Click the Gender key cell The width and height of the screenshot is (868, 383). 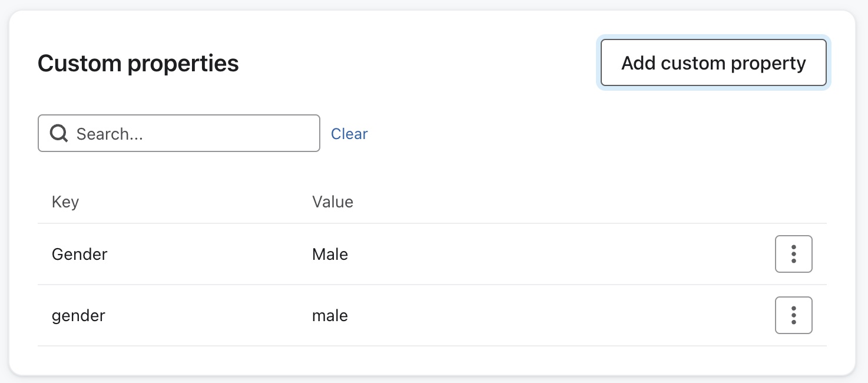pos(79,254)
